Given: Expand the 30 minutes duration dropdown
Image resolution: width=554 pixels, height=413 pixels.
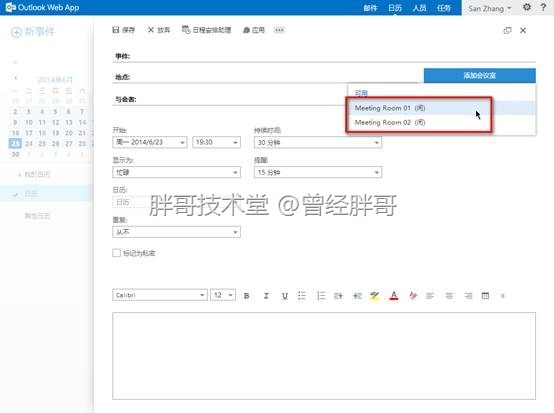Looking at the screenshot, I should [318, 142].
